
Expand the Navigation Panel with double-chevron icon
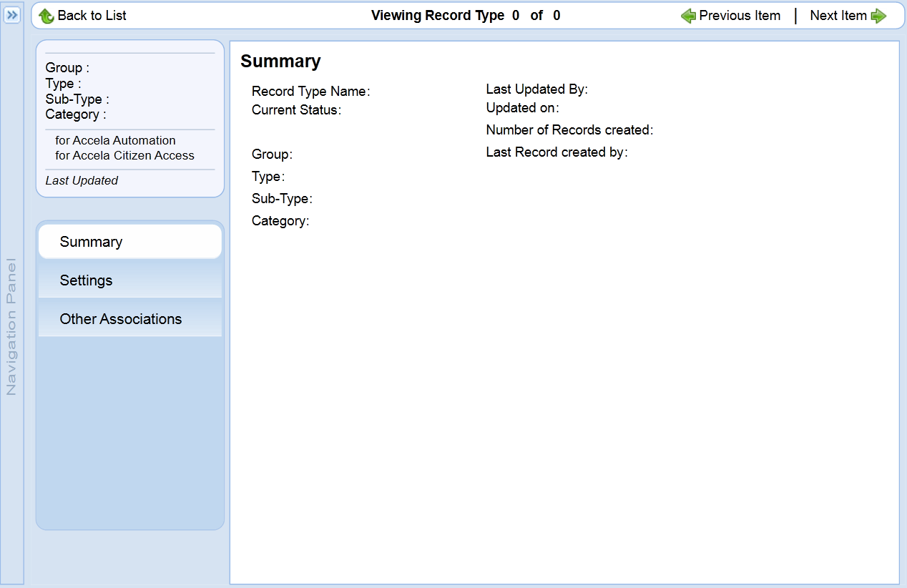tap(12, 15)
